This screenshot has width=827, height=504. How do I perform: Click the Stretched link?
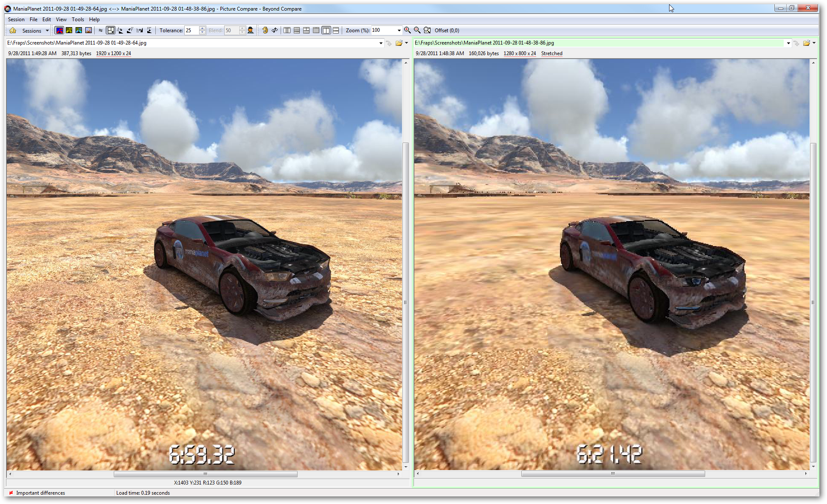tap(551, 53)
